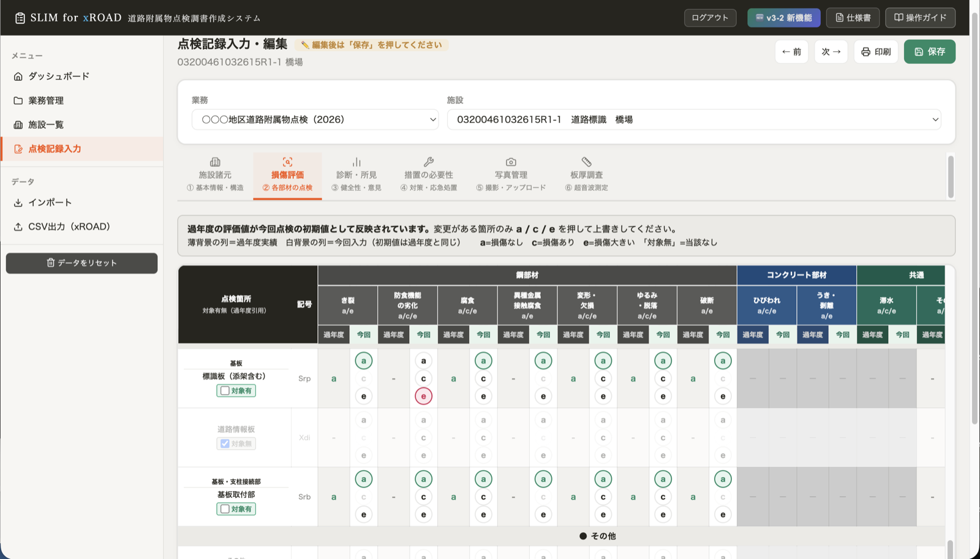Click the 写真管理 camera icon
The width and height of the screenshot is (980, 559).
click(511, 162)
